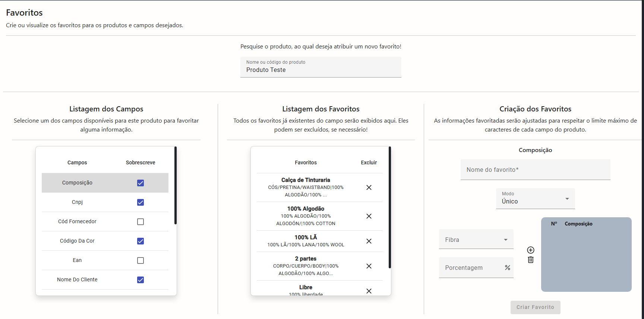This screenshot has height=319, width=644.
Task: Click the Campos list scrollbar
Action: (176, 186)
